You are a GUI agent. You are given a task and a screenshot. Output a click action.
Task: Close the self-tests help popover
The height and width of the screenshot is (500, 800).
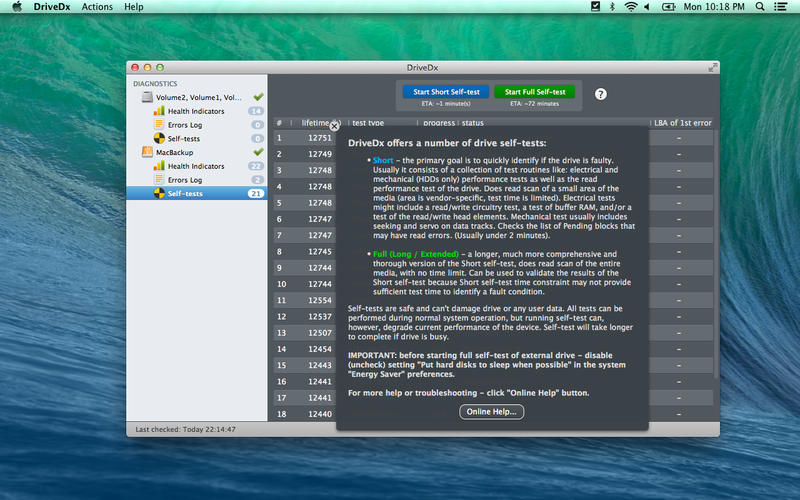(334, 126)
